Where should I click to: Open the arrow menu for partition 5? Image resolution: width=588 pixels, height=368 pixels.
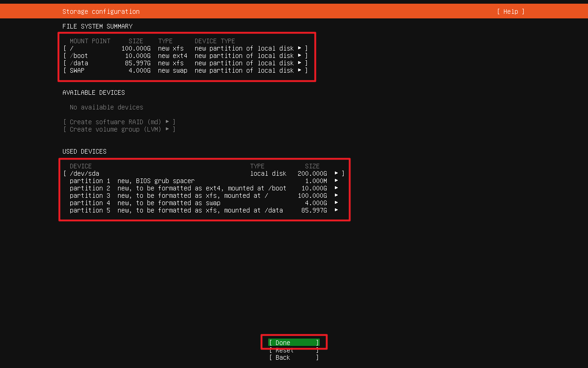336,210
